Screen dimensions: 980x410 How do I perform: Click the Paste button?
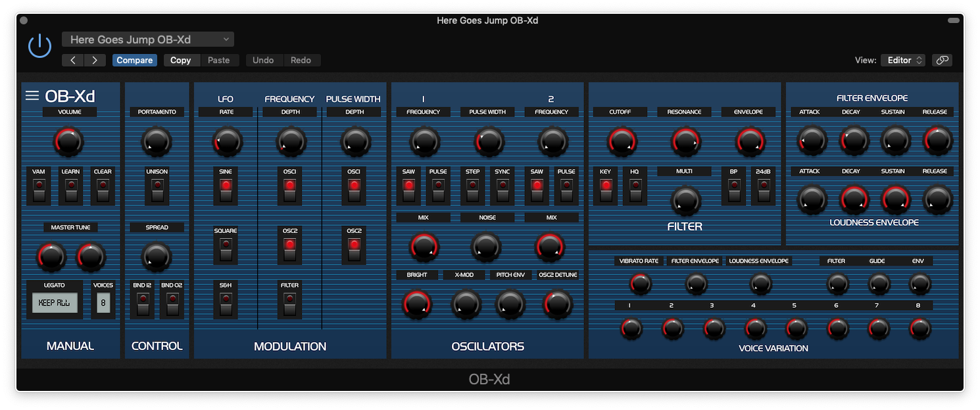point(219,60)
